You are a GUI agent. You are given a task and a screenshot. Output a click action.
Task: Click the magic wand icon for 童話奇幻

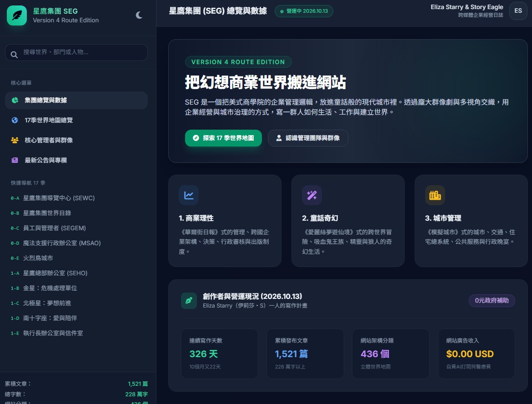click(x=312, y=195)
